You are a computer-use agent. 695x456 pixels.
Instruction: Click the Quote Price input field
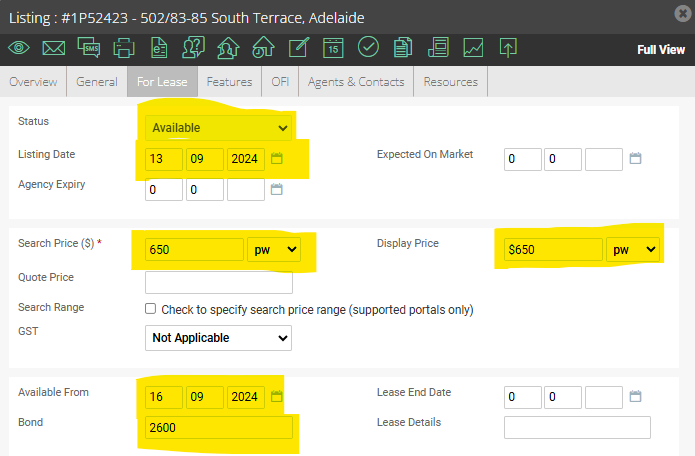[219, 282]
